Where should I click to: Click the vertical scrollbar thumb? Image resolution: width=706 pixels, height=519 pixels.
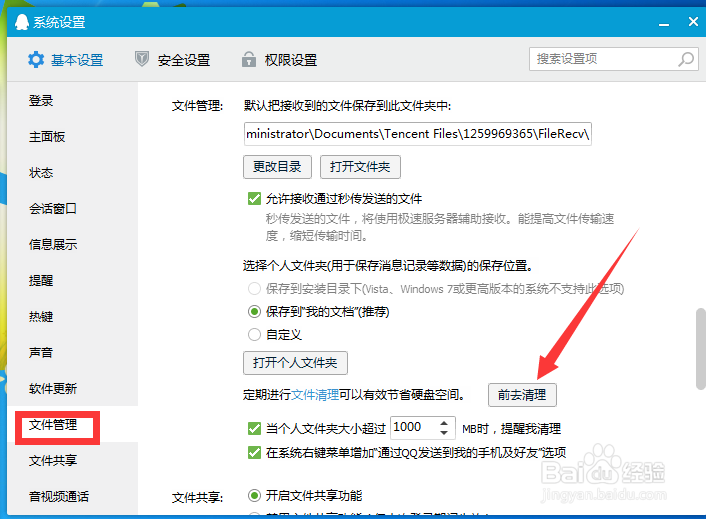pos(701,349)
